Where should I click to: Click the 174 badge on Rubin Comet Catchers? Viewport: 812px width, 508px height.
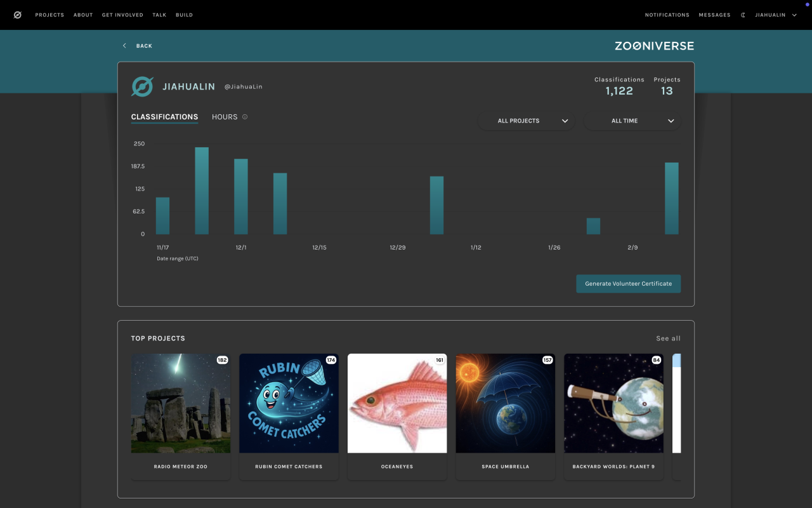[x=331, y=360]
